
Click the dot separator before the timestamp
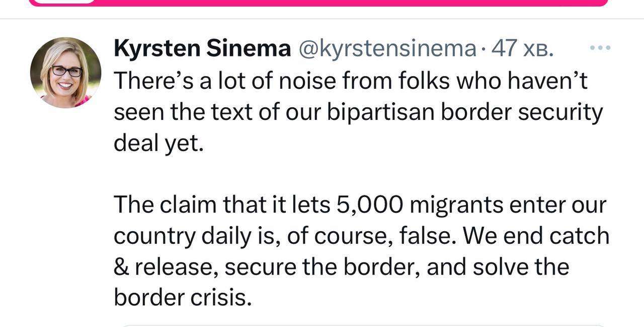484,49
